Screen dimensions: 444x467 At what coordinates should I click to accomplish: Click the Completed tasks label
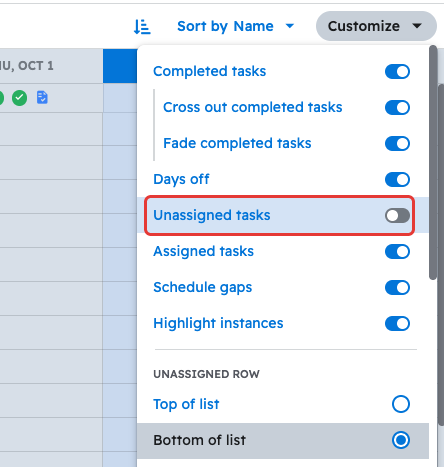pos(209,71)
